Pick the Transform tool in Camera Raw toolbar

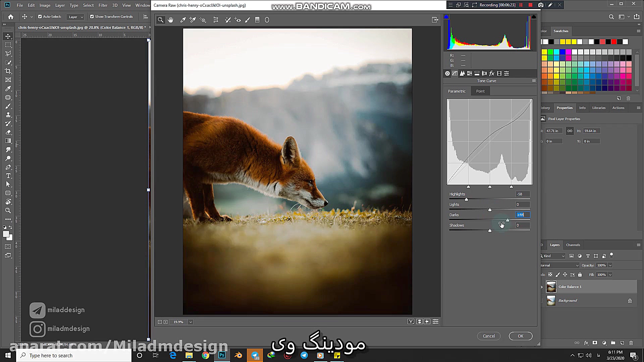(x=216, y=20)
